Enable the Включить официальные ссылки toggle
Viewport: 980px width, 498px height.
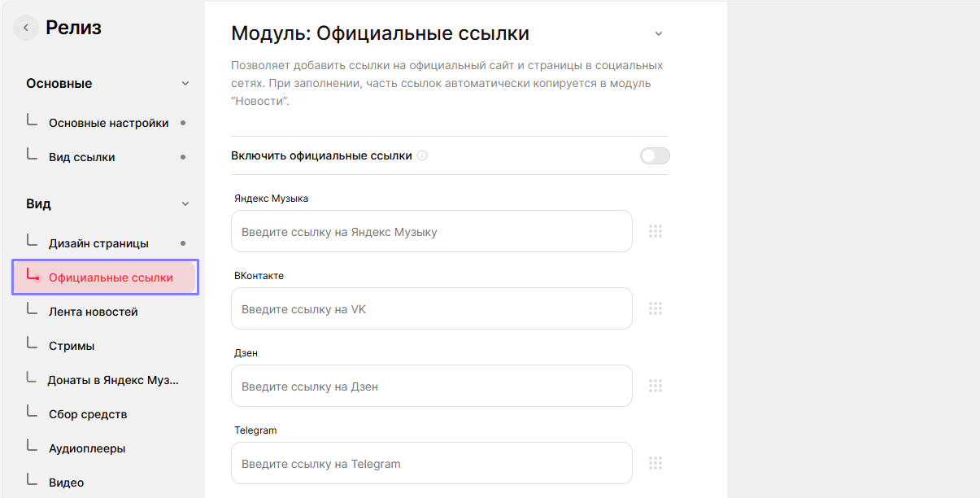click(655, 156)
